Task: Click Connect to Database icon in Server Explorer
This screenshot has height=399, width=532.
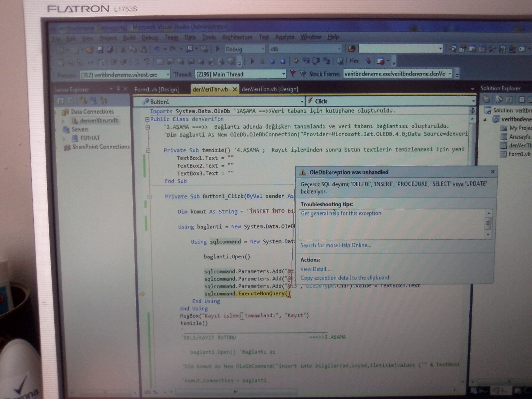Action: click(83, 101)
